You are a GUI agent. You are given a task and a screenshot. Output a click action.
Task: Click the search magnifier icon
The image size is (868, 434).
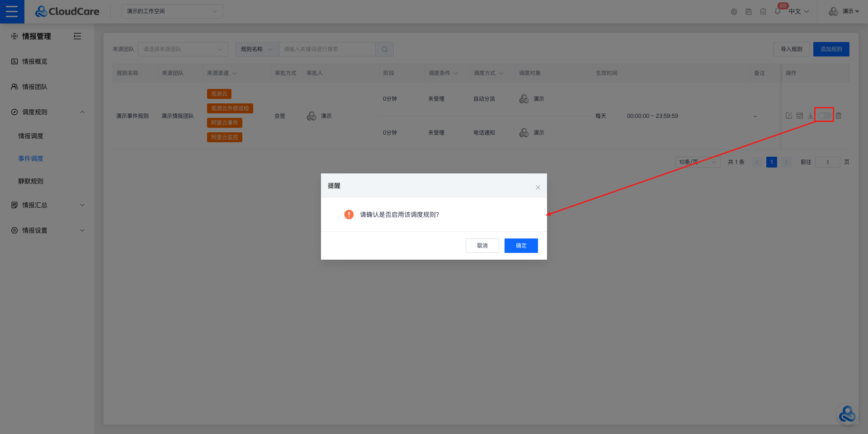tap(384, 49)
